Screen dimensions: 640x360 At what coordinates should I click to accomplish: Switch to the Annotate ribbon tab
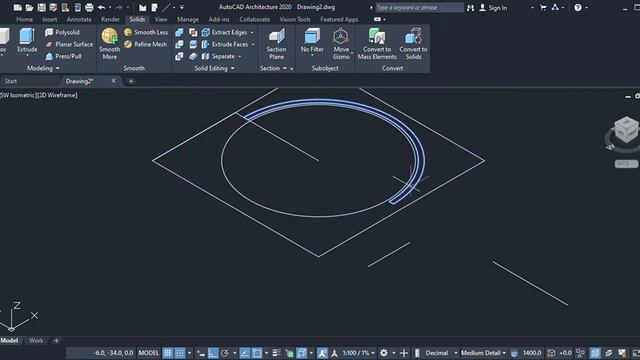point(79,19)
